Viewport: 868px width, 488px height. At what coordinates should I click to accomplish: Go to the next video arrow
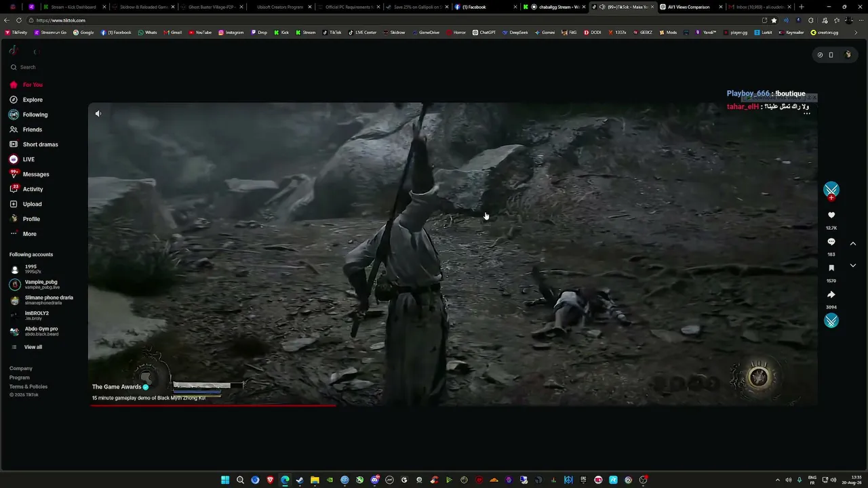(x=853, y=266)
